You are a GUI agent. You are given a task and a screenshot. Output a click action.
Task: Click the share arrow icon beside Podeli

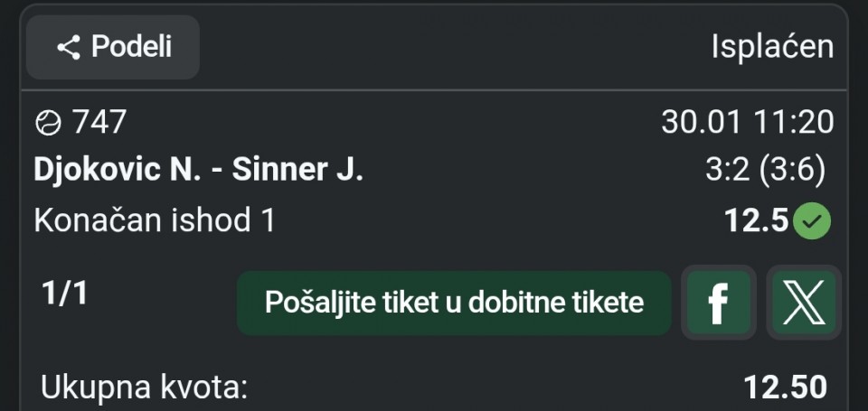tap(69, 47)
